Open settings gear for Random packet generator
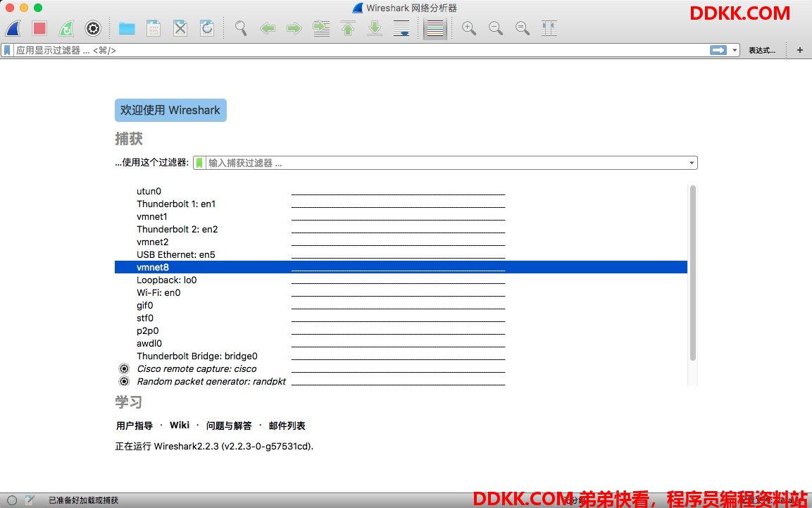Viewport: 812px width, 508px height. point(124,381)
